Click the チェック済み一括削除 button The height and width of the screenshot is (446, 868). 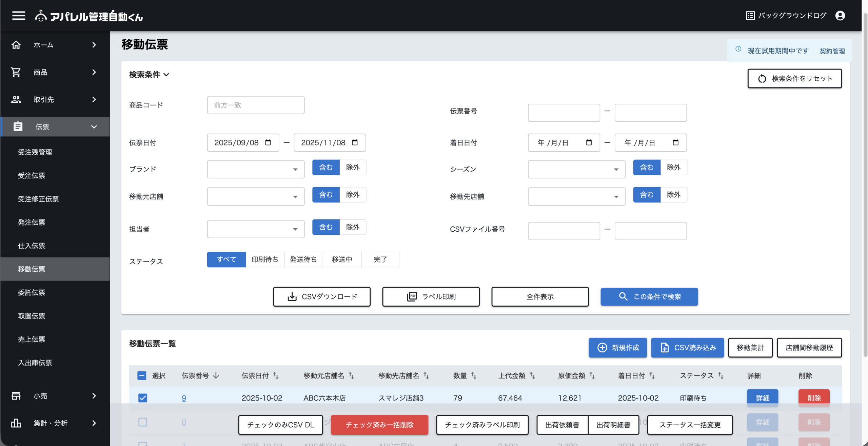pos(379,425)
